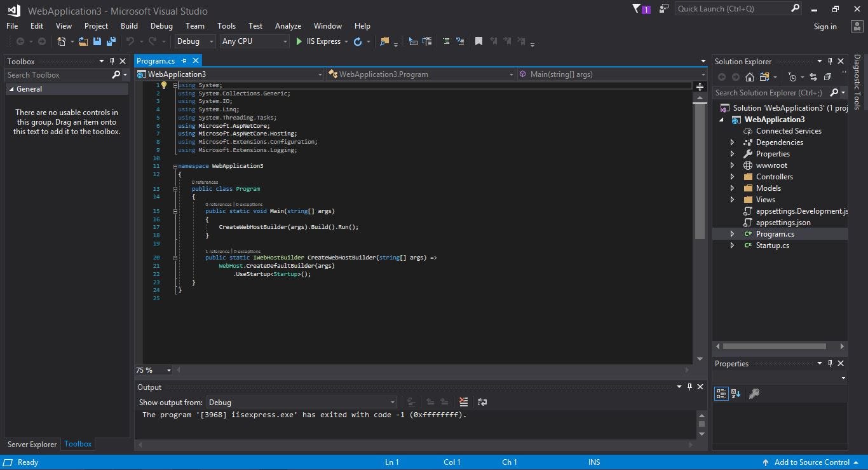Viewport: 868px width, 470px height.
Task: Toggle word wrap in the Output window
Action: click(482, 402)
